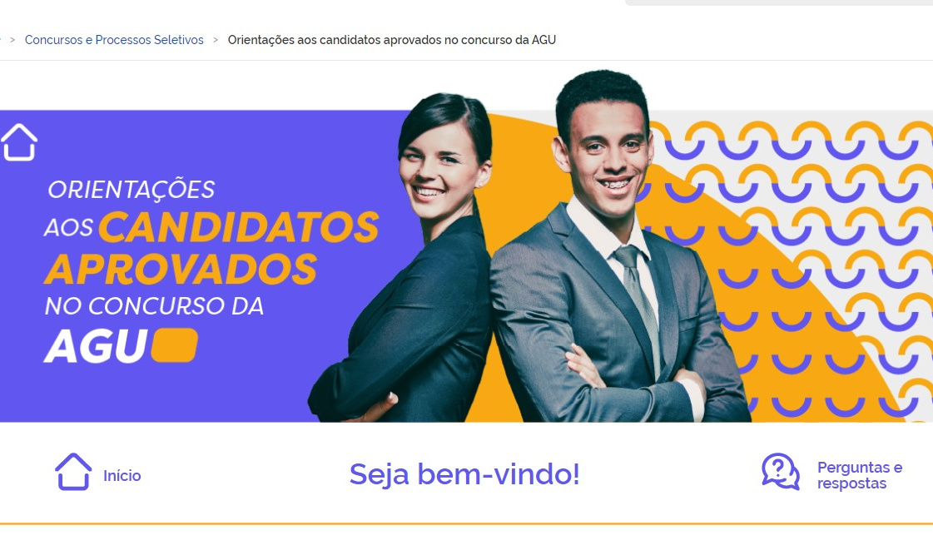
Task: Select the Orientações aos candidatos aprovados breadcrumb item
Action: [x=392, y=40]
